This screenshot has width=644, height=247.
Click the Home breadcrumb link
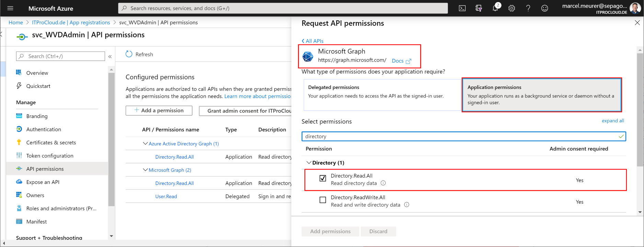pos(16,22)
